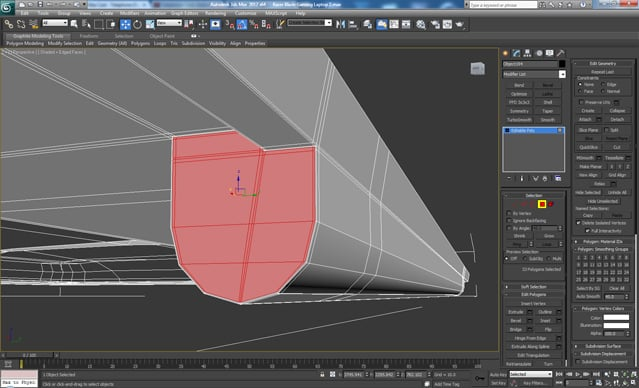Open the Rendering menu
Image resolution: width=639 pixels, height=388 pixels.
[x=215, y=13]
